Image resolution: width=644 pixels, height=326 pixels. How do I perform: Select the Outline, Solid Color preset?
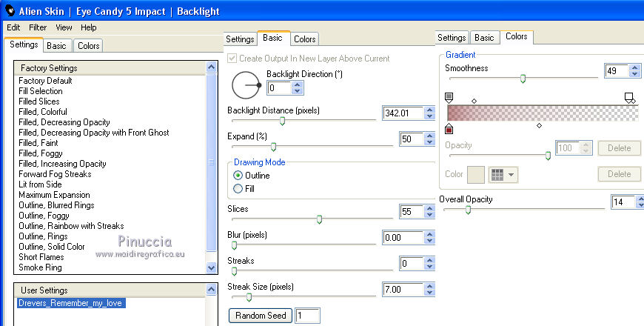[x=52, y=247]
